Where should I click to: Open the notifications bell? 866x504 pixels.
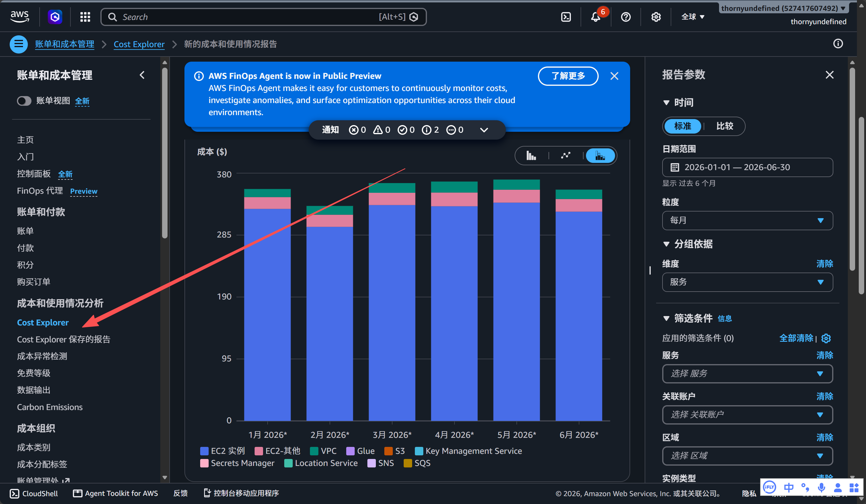tap(596, 17)
